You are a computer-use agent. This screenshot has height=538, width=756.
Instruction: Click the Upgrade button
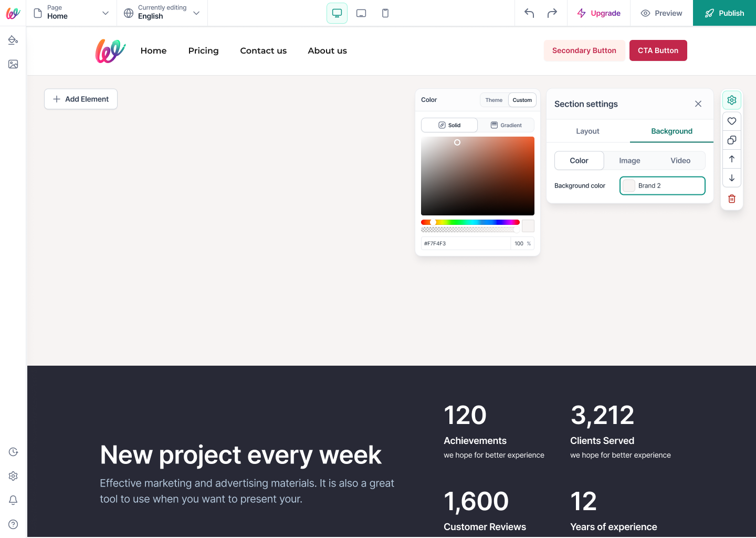point(598,13)
